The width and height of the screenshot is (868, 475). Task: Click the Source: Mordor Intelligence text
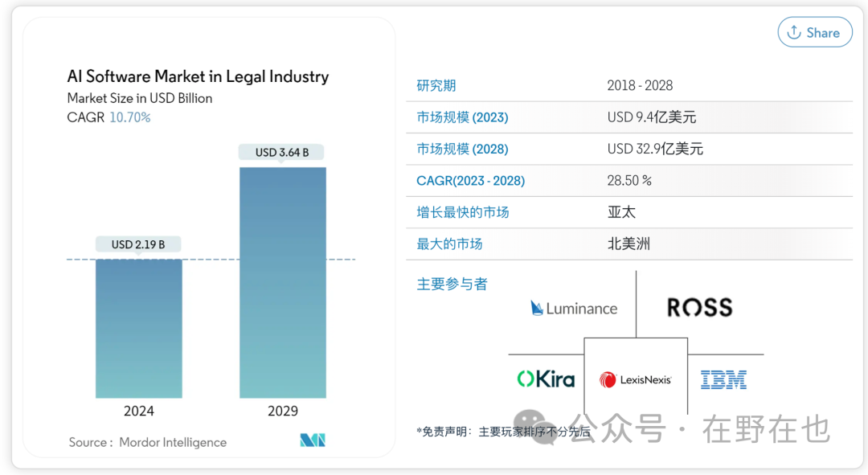148,442
